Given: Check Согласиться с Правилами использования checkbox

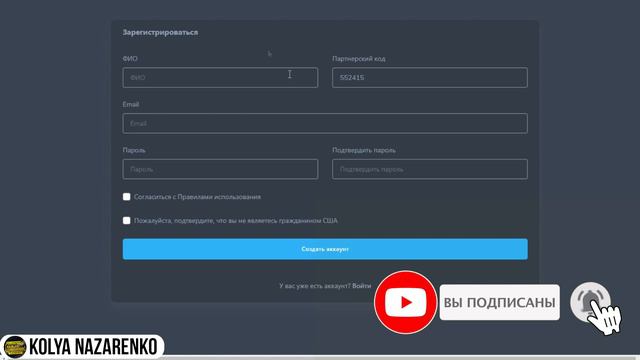Looking at the screenshot, I should tap(127, 197).
